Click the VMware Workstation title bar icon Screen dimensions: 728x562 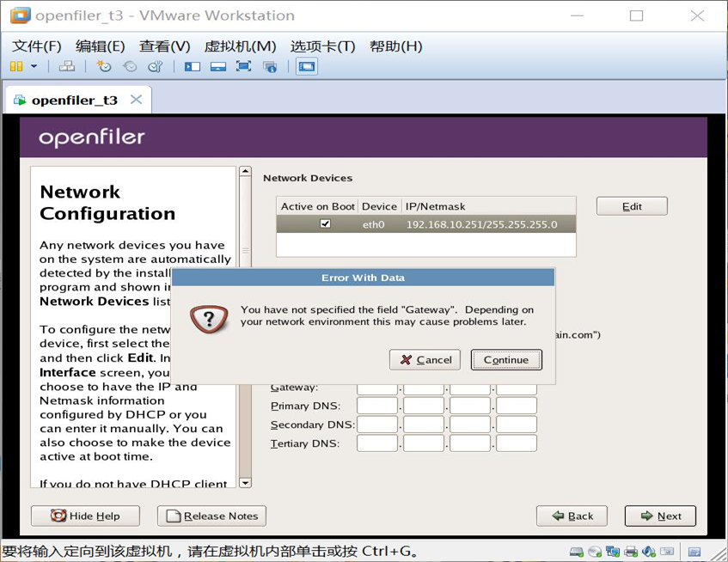click(x=21, y=15)
